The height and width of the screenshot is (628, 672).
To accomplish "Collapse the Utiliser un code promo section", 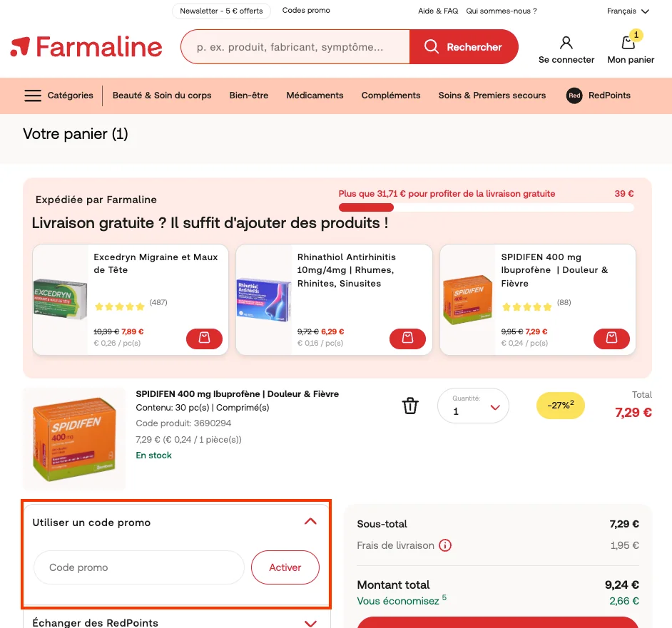I will [x=310, y=522].
